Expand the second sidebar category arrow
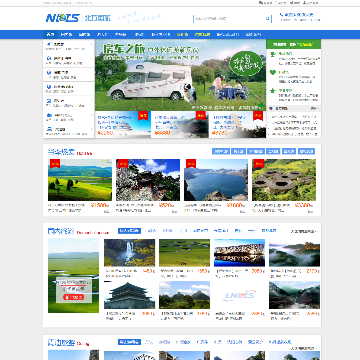 (92, 58)
